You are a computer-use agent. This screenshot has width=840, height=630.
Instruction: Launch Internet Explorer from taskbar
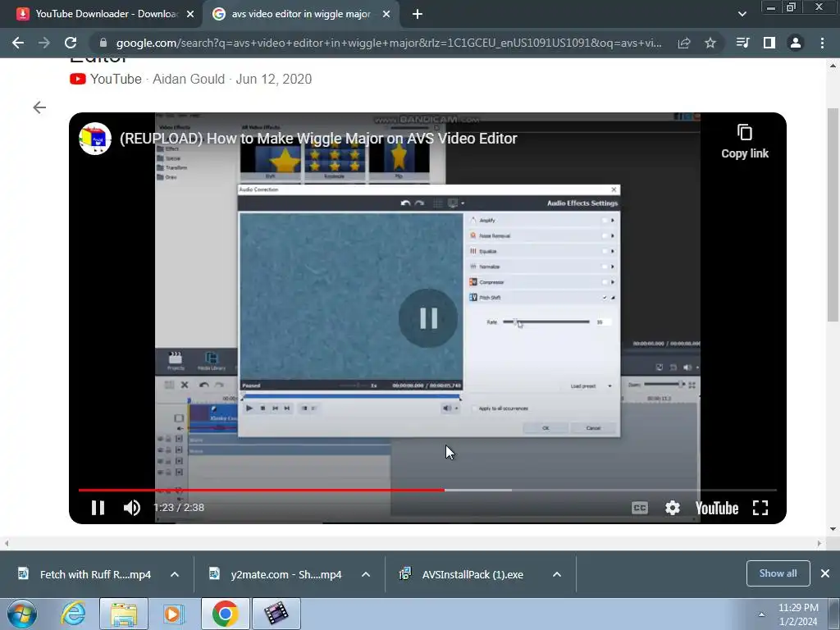(x=73, y=614)
